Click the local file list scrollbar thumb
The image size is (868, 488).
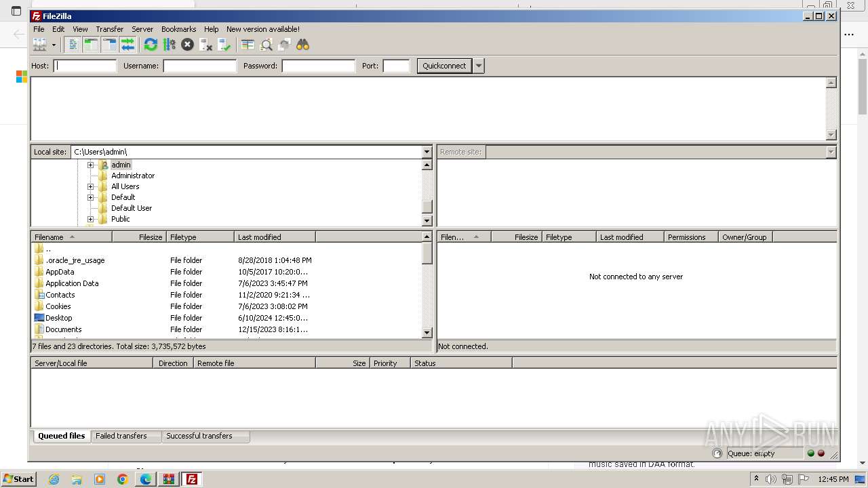427,253
